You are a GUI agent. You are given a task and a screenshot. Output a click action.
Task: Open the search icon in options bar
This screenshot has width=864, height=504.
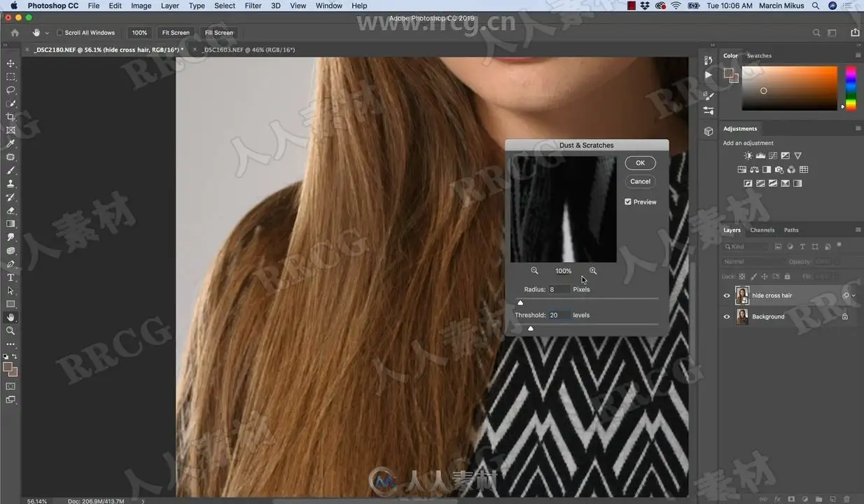click(x=816, y=33)
